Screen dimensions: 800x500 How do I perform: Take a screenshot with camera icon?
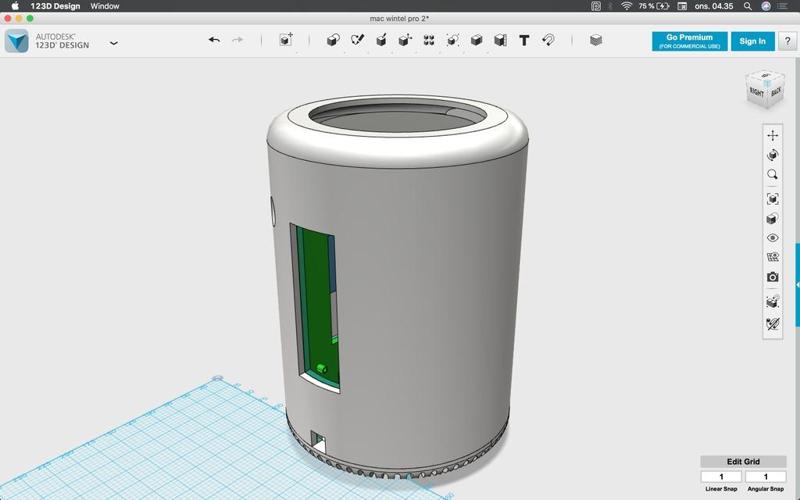pos(772,277)
